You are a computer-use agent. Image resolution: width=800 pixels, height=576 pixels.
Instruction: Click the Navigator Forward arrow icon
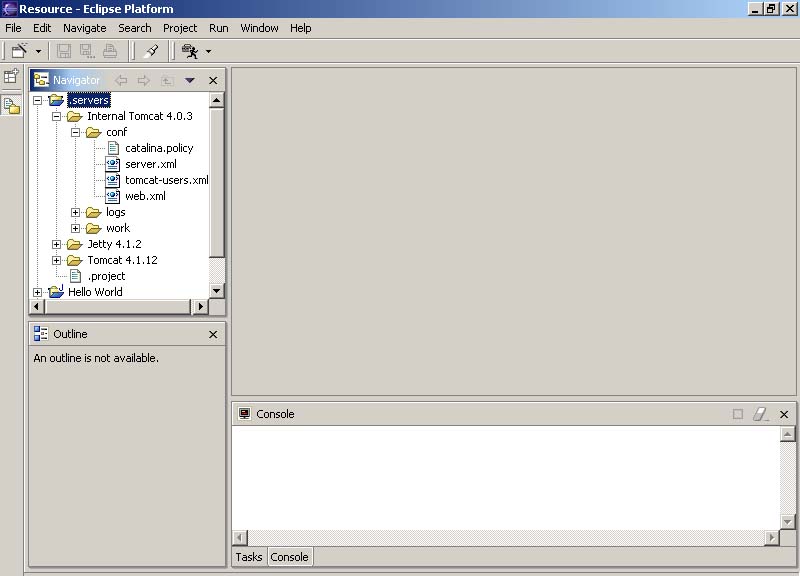144,80
